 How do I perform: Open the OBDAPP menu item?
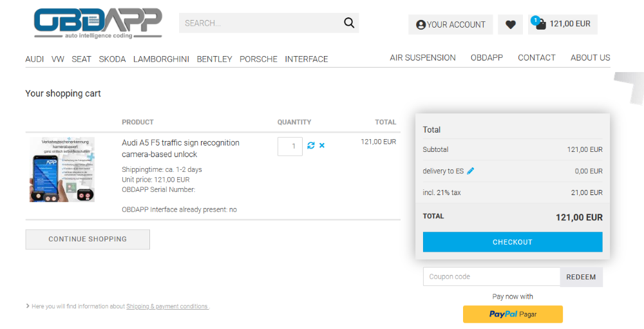point(487,58)
